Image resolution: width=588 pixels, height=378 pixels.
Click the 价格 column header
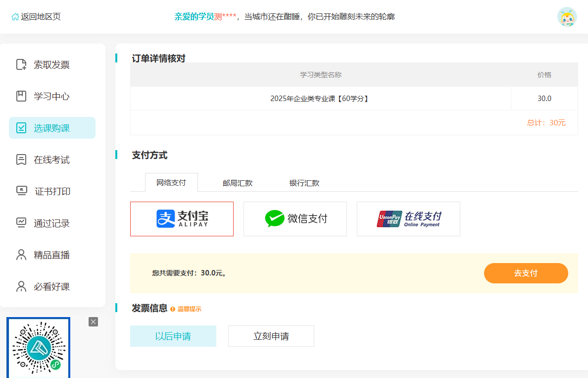(544, 75)
